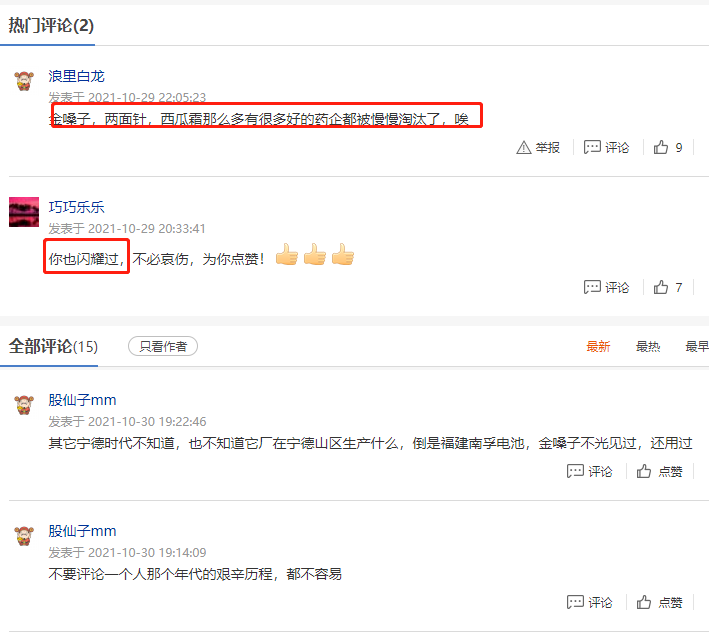Sort comments by 最热

(x=648, y=346)
